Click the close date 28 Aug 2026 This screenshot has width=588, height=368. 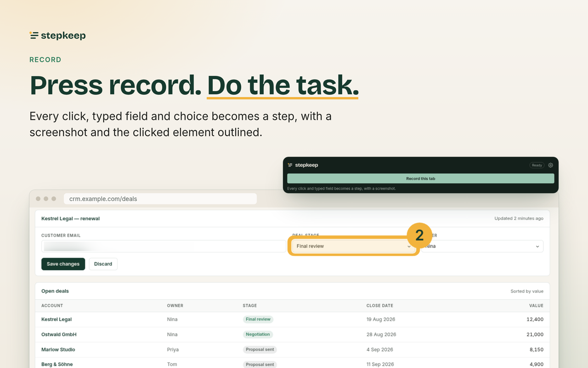[x=381, y=334]
